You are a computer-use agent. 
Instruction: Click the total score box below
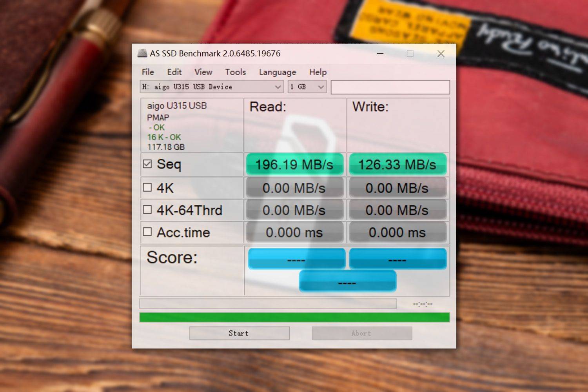[x=347, y=281]
